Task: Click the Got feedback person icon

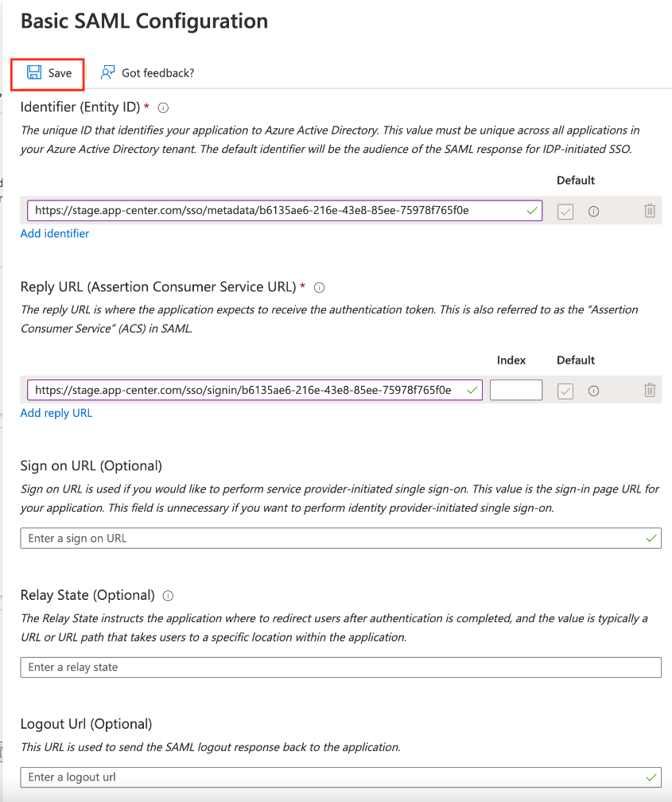Action: click(x=106, y=72)
